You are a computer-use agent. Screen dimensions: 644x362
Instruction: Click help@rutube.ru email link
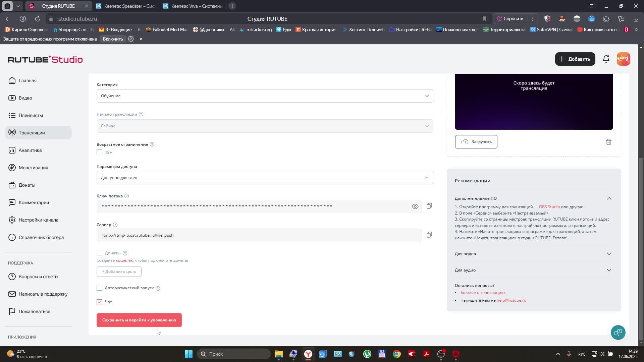point(511,300)
